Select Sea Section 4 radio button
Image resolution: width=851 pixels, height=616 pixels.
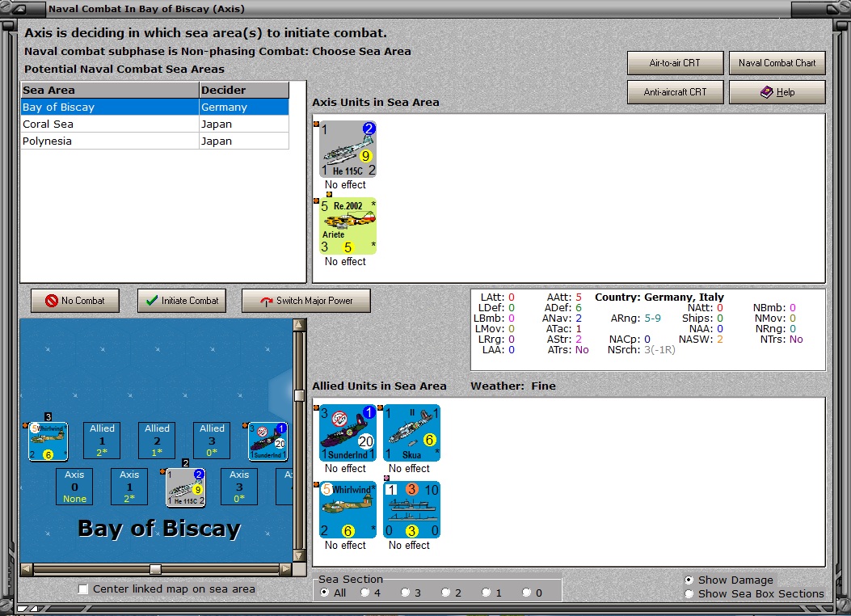coord(364,592)
